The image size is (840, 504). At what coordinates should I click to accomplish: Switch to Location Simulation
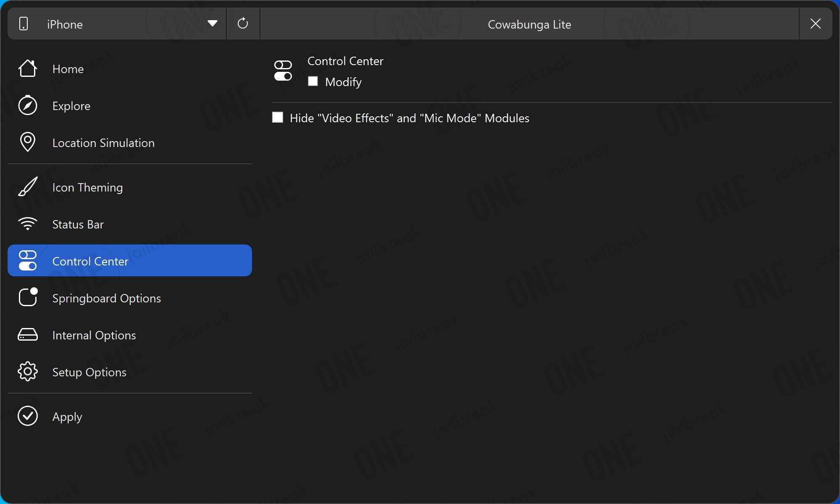(130, 142)
